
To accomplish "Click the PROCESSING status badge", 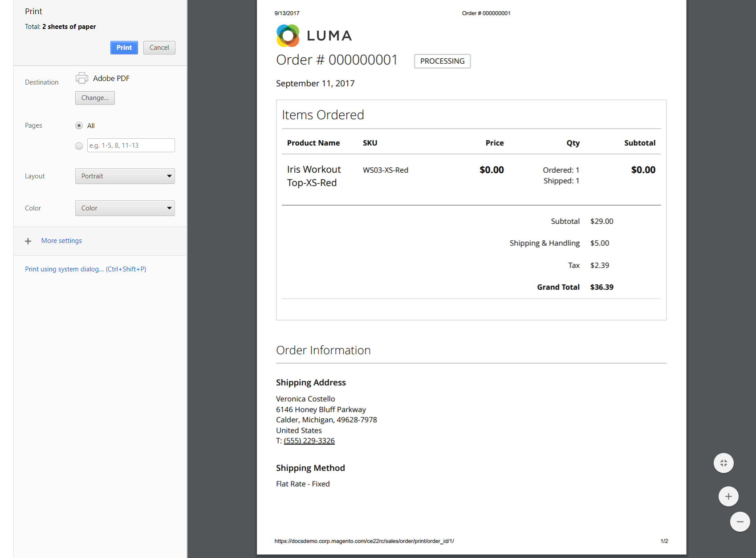I will [x=443, y=61].
